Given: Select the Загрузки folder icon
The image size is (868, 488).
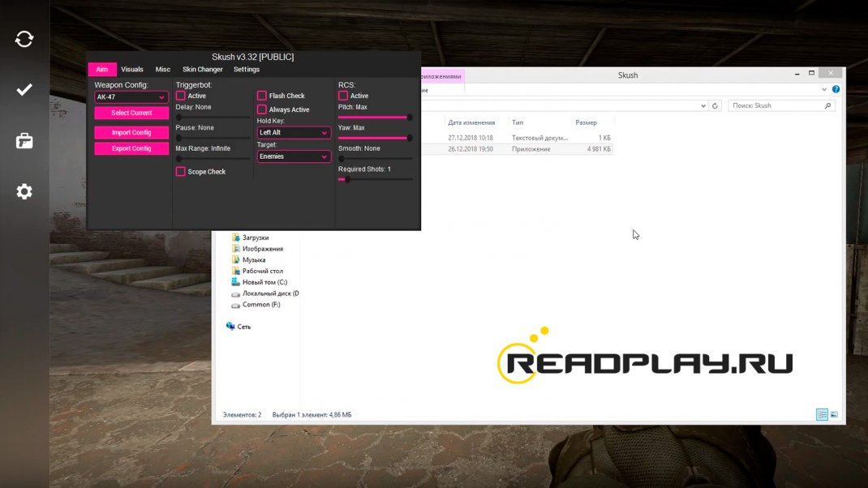Looking at the screenshot, I should tap(236, 238).
